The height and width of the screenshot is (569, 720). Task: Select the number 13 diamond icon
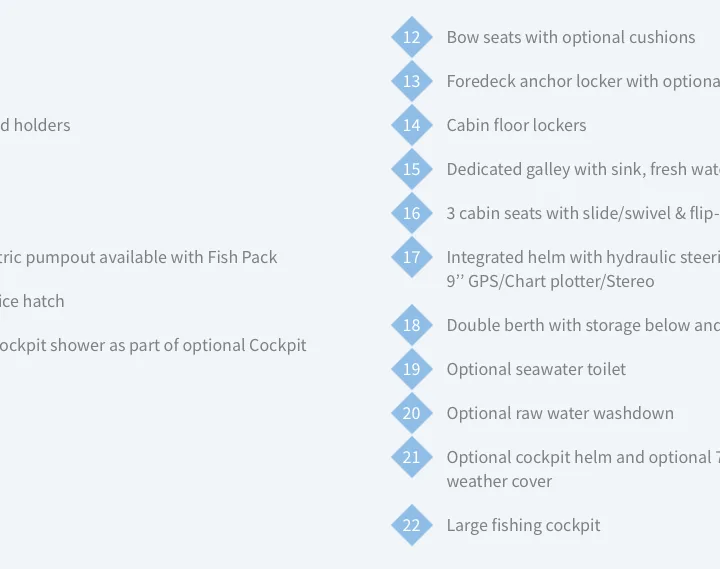point(411,81)
